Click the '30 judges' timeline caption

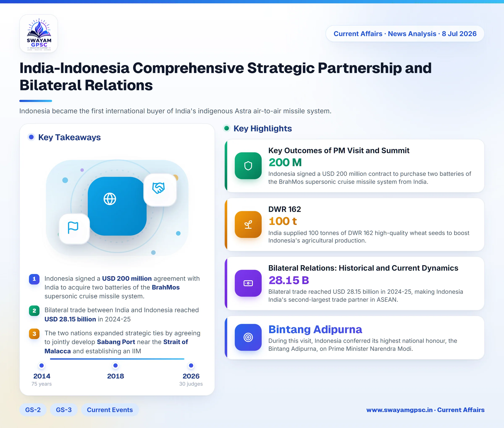[x=191, y=384]
